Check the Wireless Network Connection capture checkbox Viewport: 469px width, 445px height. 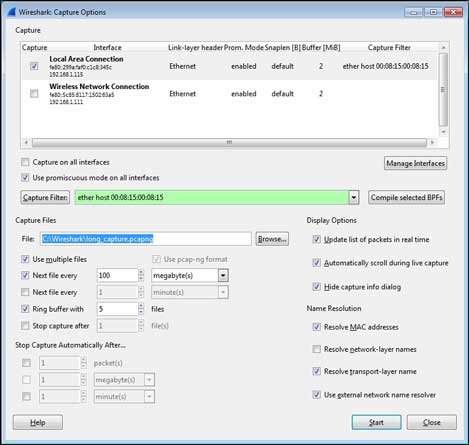tap(34, 94)
